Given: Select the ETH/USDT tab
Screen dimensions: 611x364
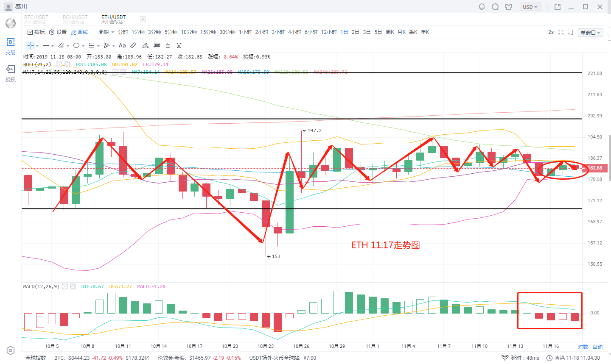Looking at the screenshot, I should pos(114,19).
